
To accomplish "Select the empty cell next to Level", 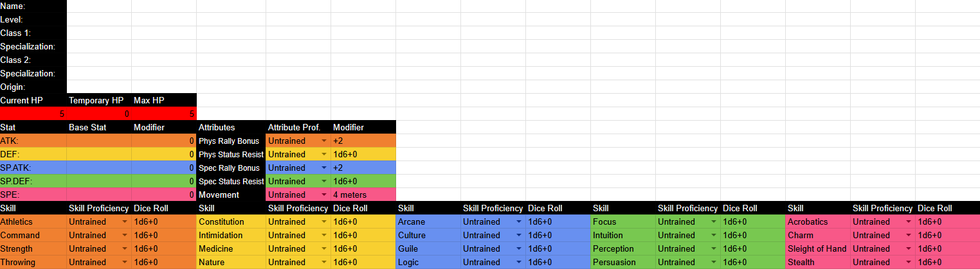I will [x=99, y=19].
